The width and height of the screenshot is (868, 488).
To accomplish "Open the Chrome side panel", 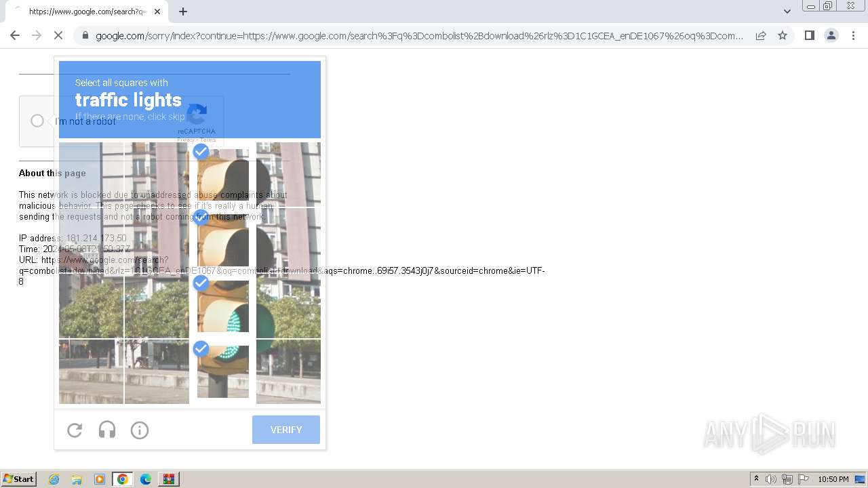I will point(809,35).
